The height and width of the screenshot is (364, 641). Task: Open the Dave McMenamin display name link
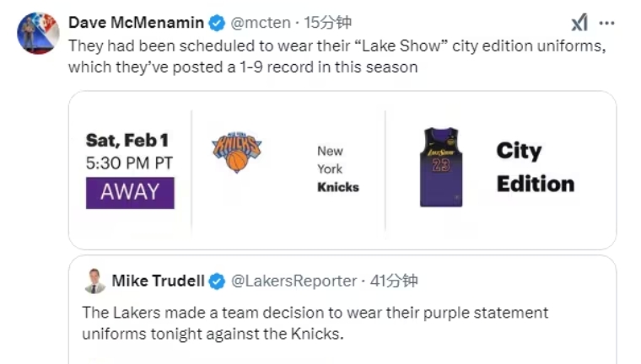134,23
